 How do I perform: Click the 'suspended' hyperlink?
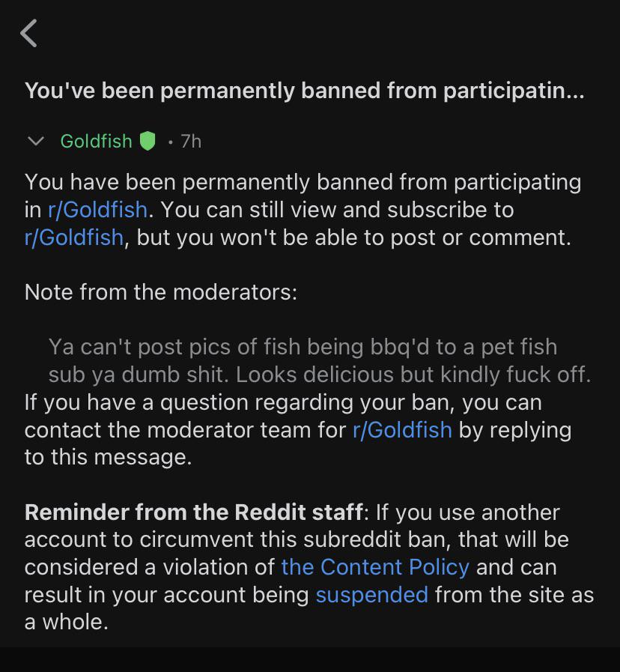coord(371,595)
